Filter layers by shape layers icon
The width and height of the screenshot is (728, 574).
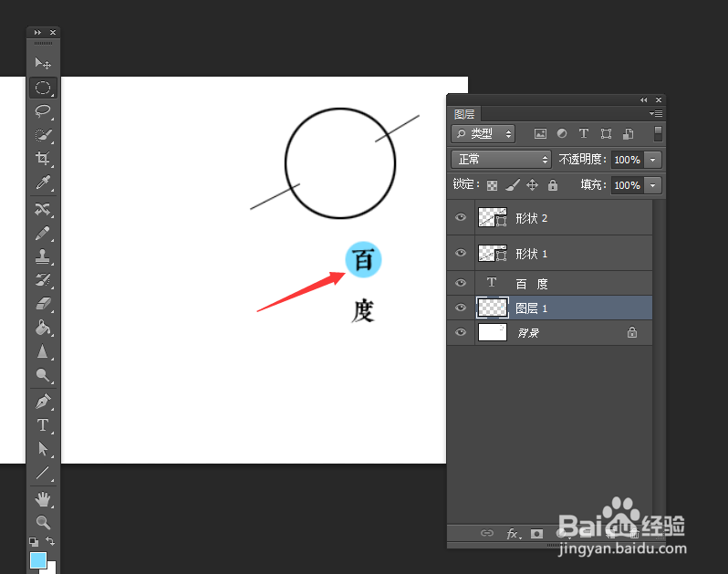[606, 134]
